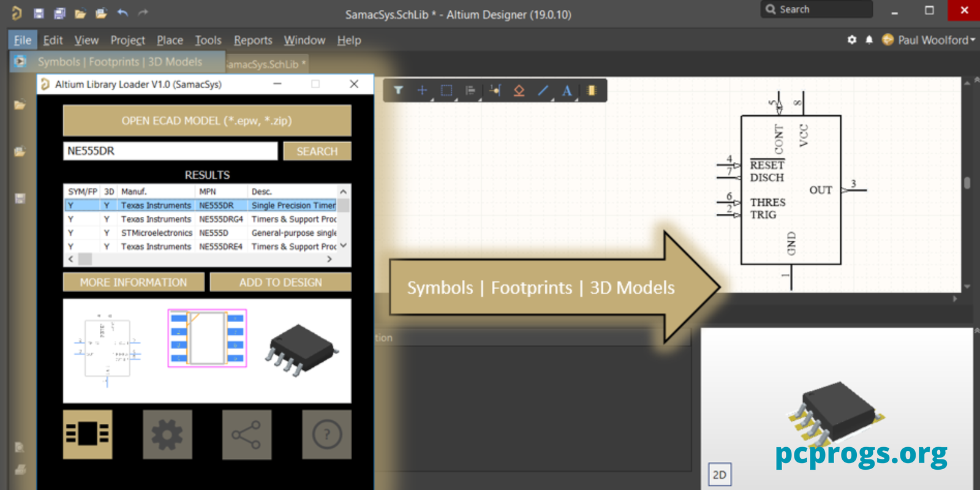Select the NE555DRG4 result row
Screen dimensions: 980x490
pos(202,219)
